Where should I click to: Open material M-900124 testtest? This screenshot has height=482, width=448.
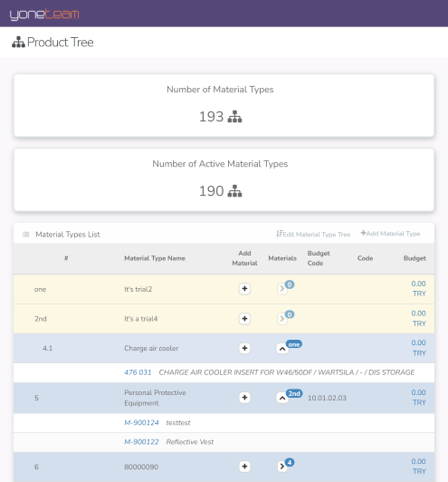[x=141, y=423]
